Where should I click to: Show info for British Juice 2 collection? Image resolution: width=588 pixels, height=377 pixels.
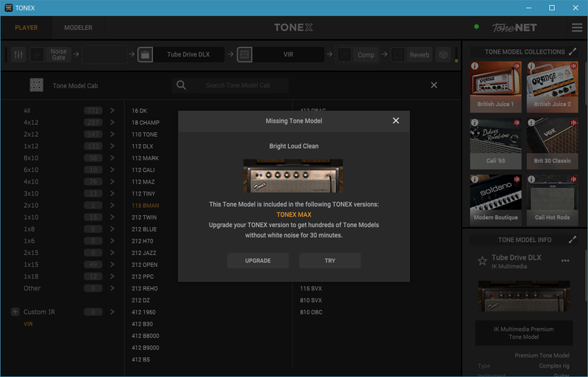[531, 66]
